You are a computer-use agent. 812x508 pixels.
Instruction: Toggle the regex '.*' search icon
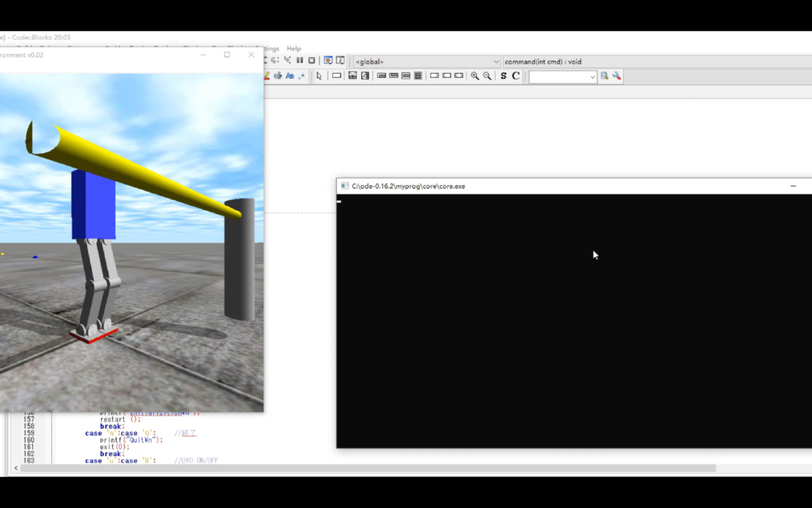coord(302,76)
